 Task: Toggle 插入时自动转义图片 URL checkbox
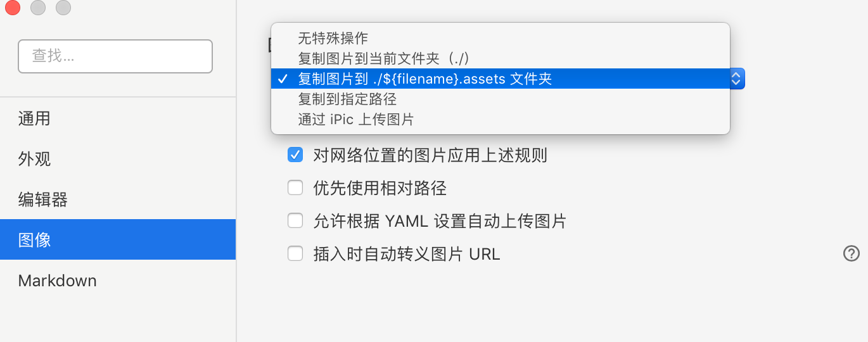pyautogui.click(x=295, y=254)
